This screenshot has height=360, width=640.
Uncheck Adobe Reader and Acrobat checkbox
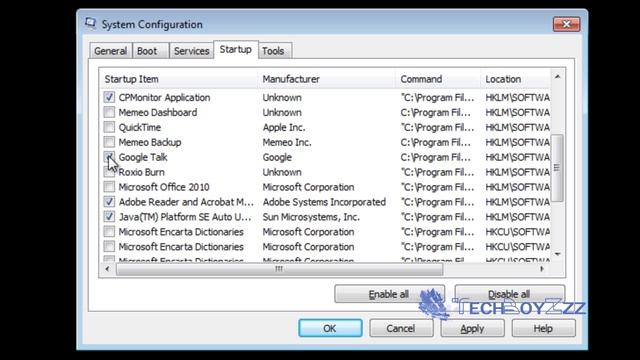(x=109, y=202)
